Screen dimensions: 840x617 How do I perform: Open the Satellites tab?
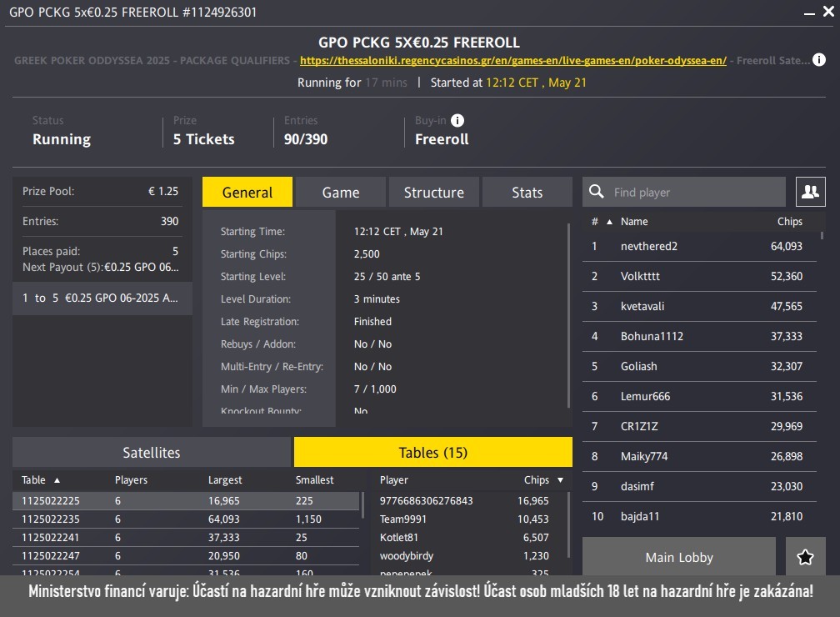151,451
